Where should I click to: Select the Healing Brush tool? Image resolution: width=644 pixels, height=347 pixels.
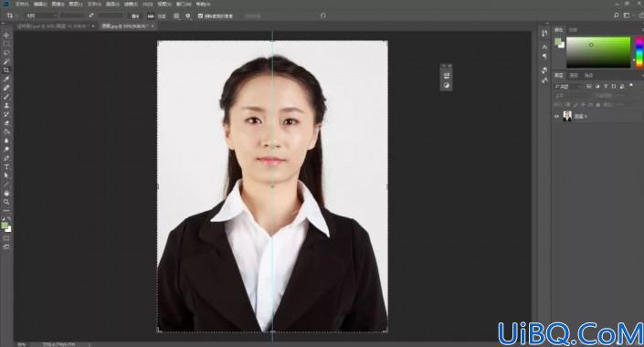[6, 88]
